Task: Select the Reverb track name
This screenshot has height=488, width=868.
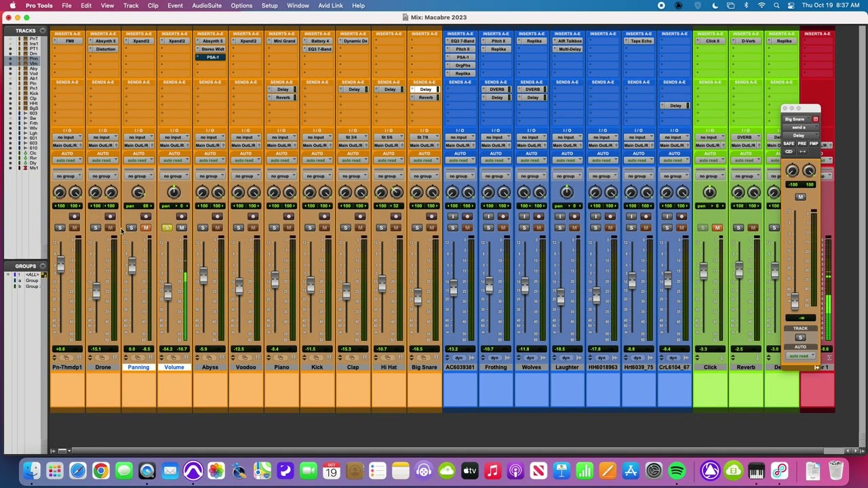Action: [746, 367]
